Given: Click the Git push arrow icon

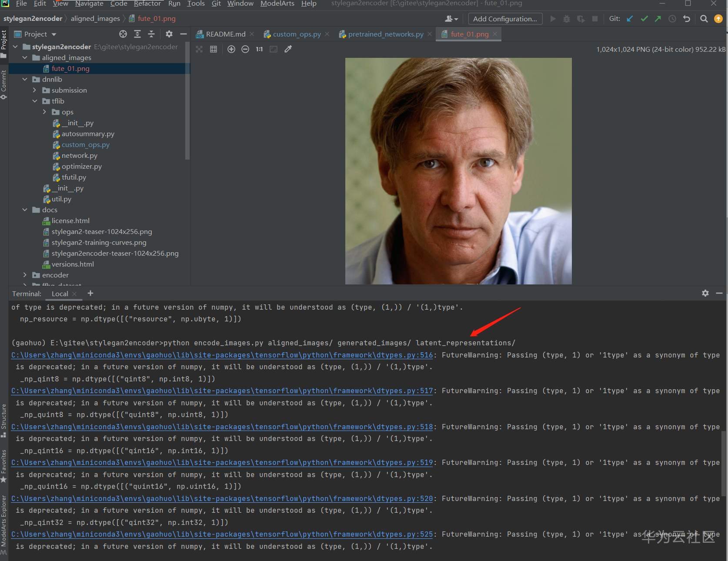Looking at the screenshot, I should 658,19.
